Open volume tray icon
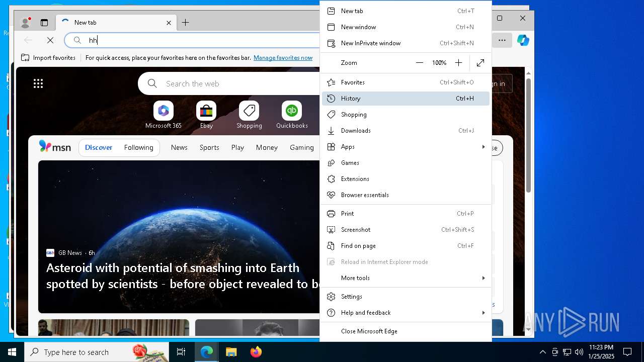The width and height of the screenshot is (644, 362). pyautogui.click(x=579, y=352)
